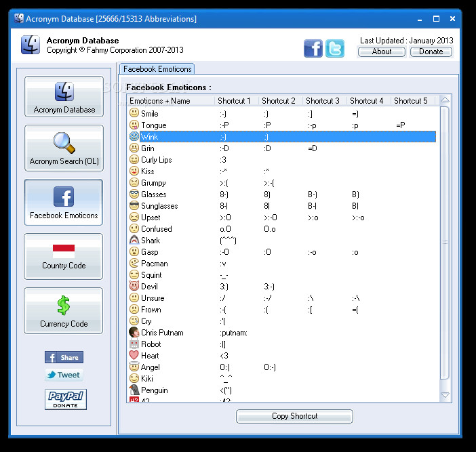The image size is (476, 452).
Task: Click the Sunglasses emoticon icon
Action: (x=134, y=205)
